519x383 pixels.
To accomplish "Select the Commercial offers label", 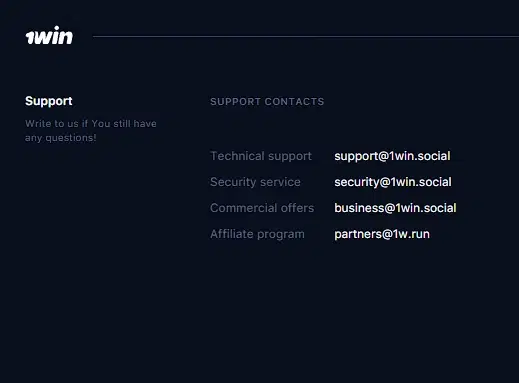I will click(x=262, y=208).
